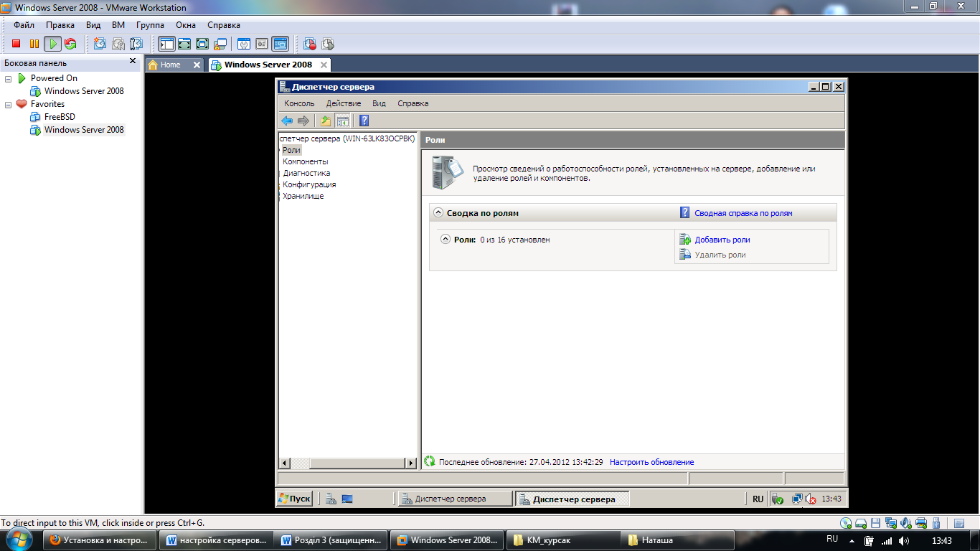Open the ВМ menu
The image size is (980, 551).
[x=118, y=25]
